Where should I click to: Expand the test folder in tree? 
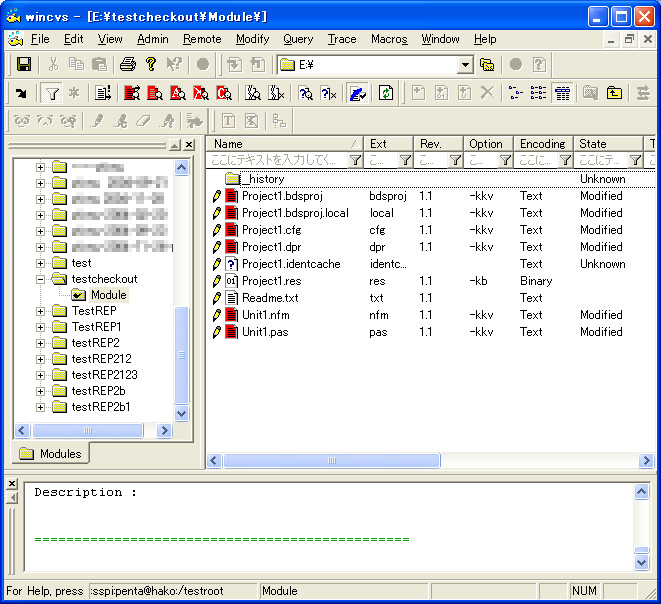[40, 263]
